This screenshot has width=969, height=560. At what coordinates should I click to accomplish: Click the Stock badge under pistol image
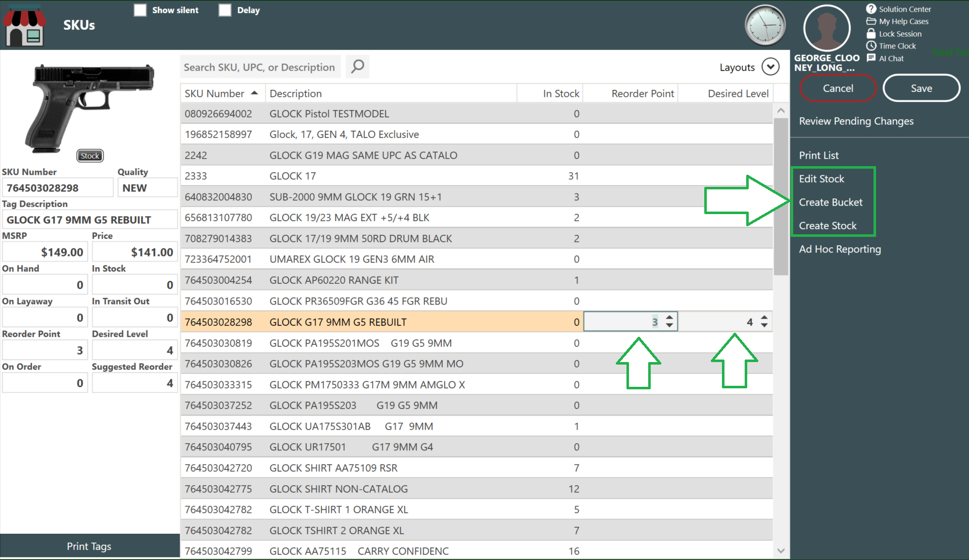click(x=90, y=156)
